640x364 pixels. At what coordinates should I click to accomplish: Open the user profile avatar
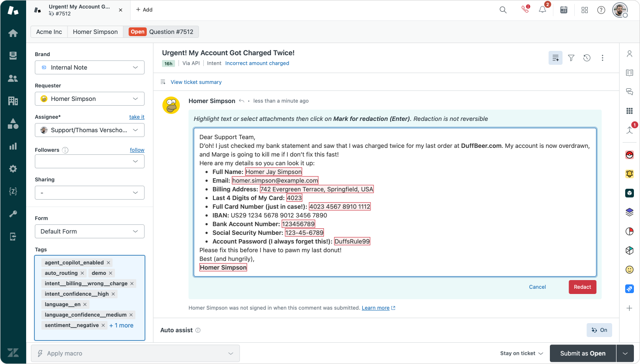(620, 10)
